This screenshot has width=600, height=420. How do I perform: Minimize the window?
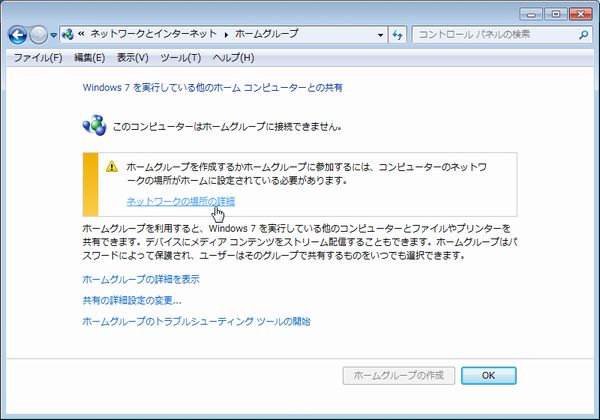pyautogui.click(x=531, y=15)
